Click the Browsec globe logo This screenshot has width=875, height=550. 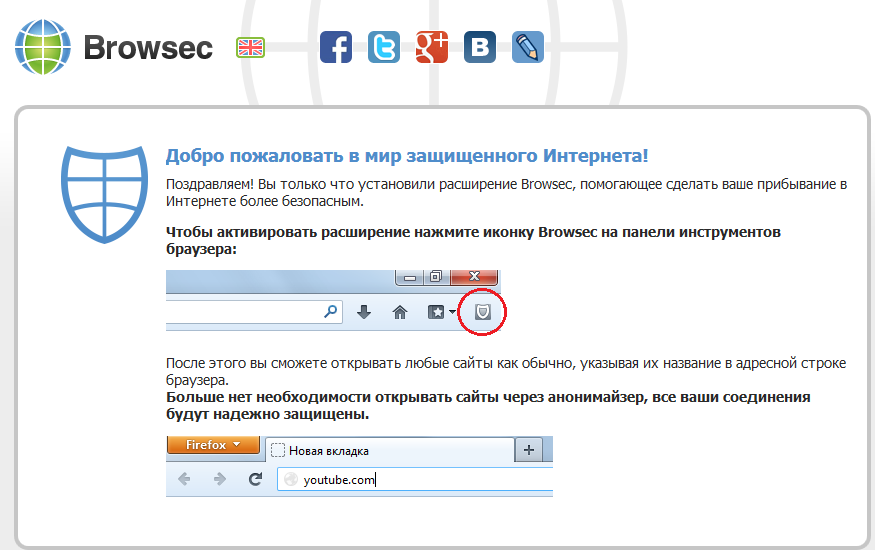44,47
